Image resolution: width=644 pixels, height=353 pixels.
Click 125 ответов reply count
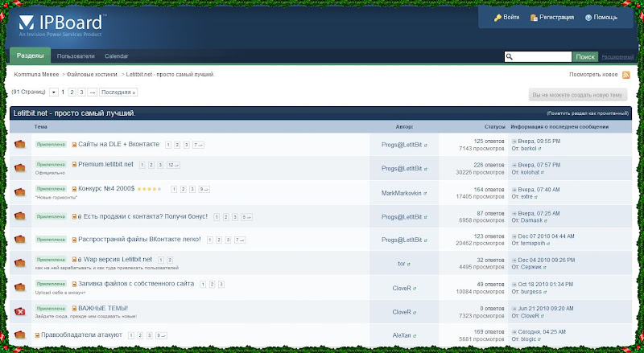[x=489, y=142]
